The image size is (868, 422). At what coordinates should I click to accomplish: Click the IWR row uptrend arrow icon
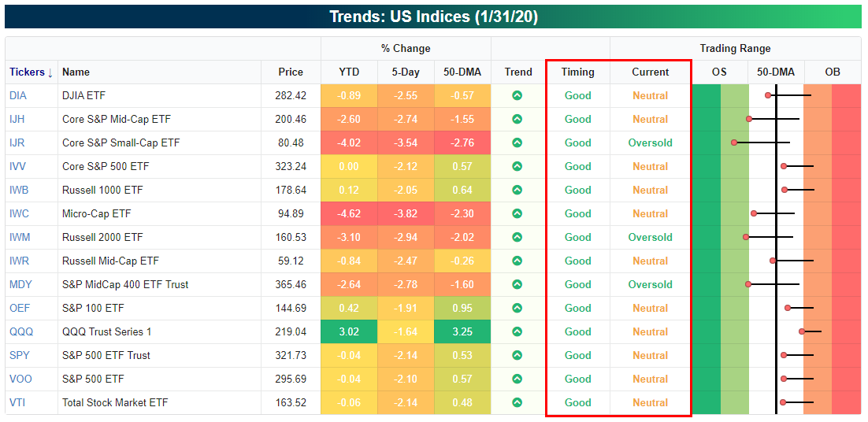517,261
